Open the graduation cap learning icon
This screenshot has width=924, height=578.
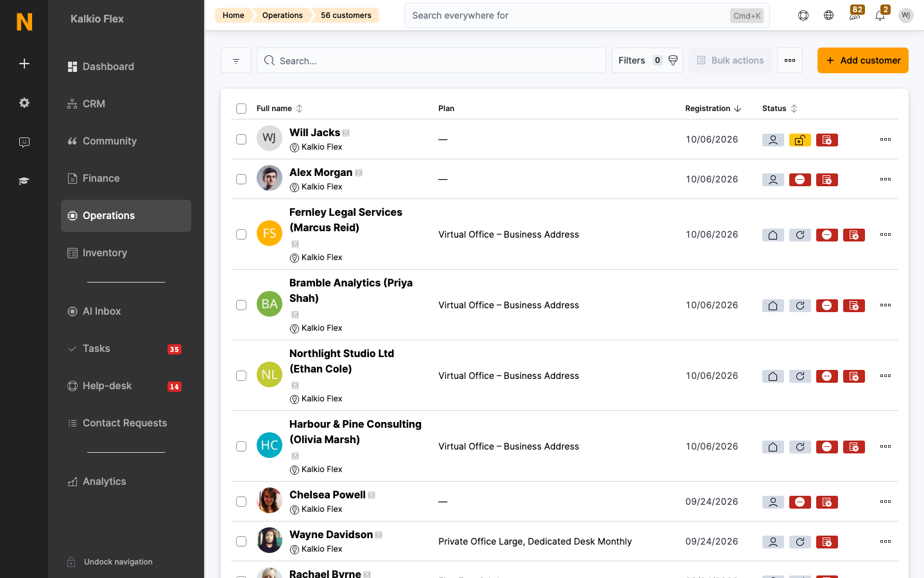click(x=24, y=181)
